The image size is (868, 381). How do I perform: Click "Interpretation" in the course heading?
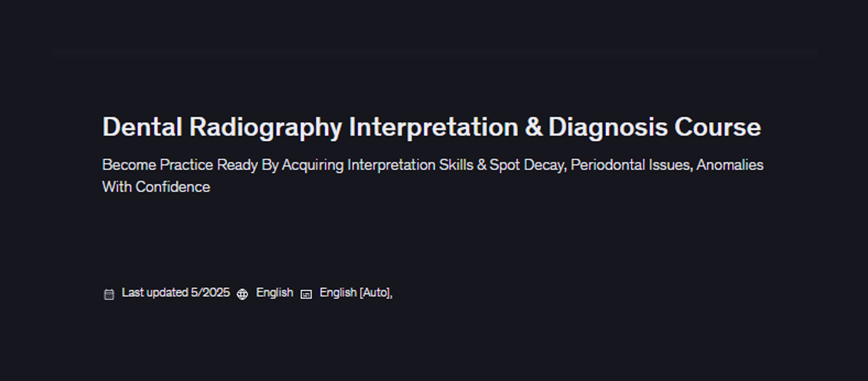433,127
